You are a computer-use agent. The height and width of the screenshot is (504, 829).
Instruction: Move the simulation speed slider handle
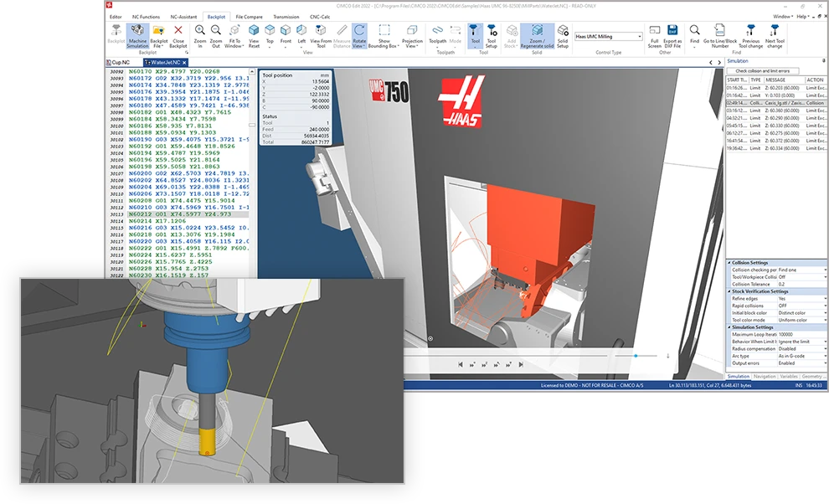[636, 356]
